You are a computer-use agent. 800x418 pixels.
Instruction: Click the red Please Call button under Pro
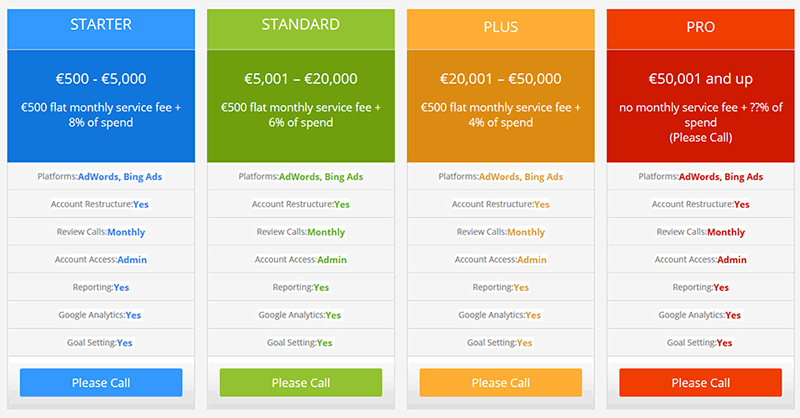coord(701,382)
